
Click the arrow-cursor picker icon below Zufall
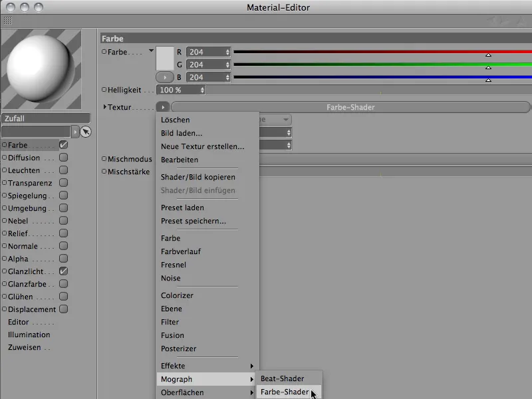click(x=86, y=132)
